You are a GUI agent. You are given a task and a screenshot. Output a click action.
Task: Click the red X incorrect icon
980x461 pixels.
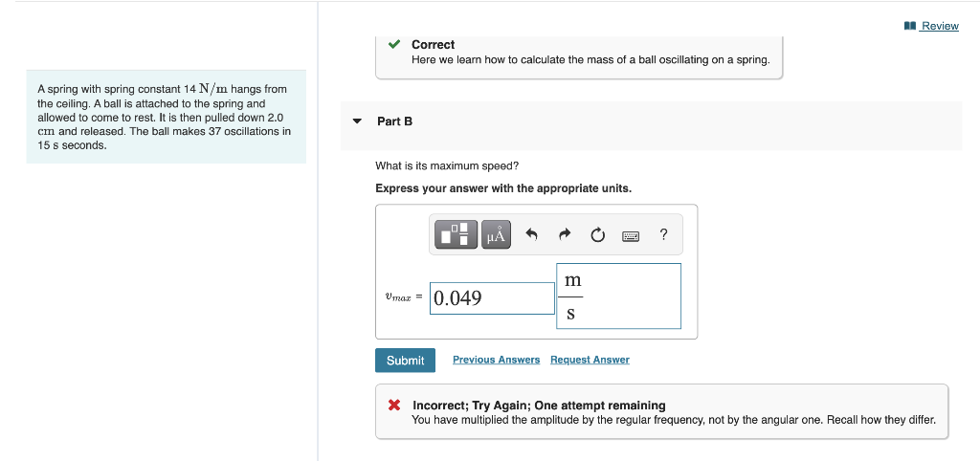pos(394,406)
